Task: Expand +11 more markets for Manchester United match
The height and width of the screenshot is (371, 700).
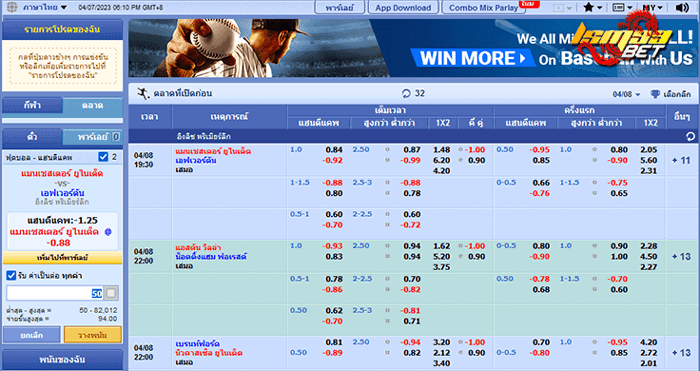Action: pos(681,160)
